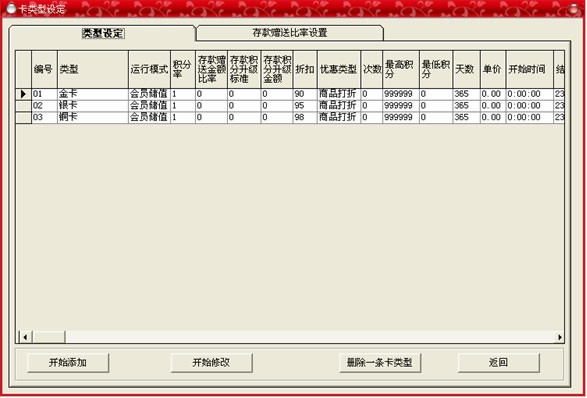Viewport: 587px width, 398px height.
Task: Click the round button at title bar right
Action: (574, 9)
